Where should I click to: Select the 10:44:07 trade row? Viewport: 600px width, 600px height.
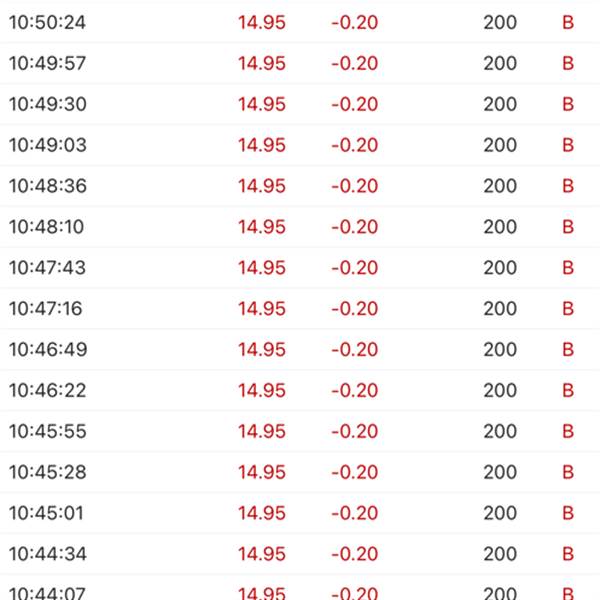tap(300, 587)
